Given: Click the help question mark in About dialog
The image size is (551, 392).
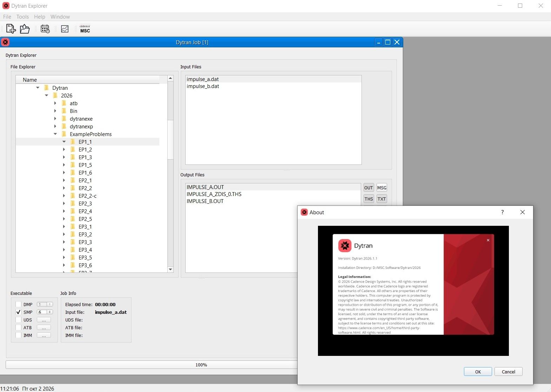Looking at the screenshot, I should coord(502,212).
